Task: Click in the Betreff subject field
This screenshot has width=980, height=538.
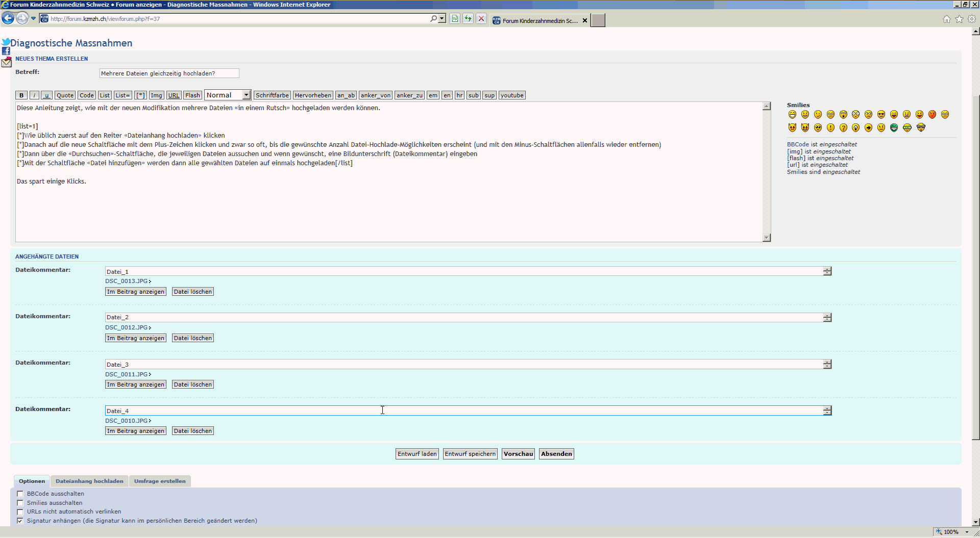Action: (x=169, y=73)
